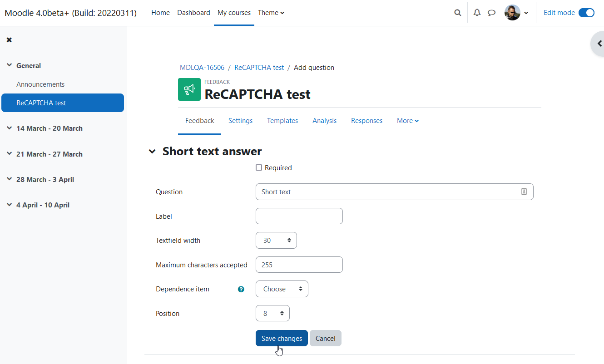Image resolution: width=604 pixels, height=364 pixels.
Task: Click the icon inside Question field
Action: [x=524, y=192]
